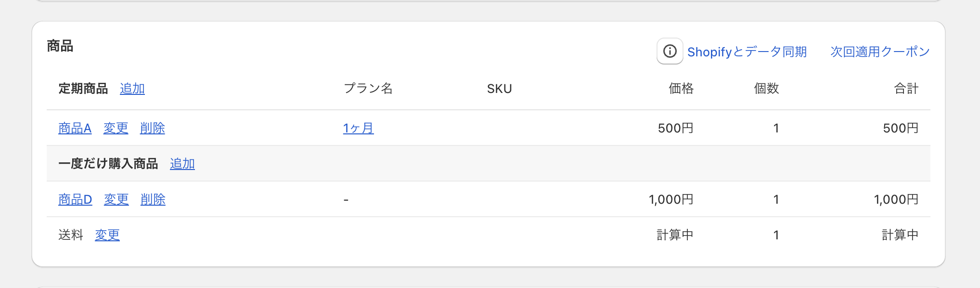Open the 商品A product link
Image resolution: width=980 pixels, height=288 pixels.
pos(75,128)
